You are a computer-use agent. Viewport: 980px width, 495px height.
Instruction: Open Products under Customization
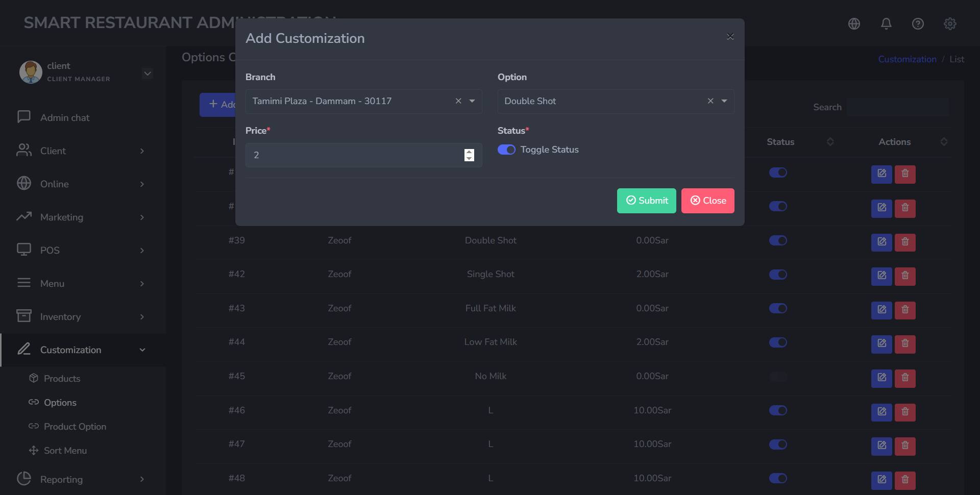click(x=62, y=379)
